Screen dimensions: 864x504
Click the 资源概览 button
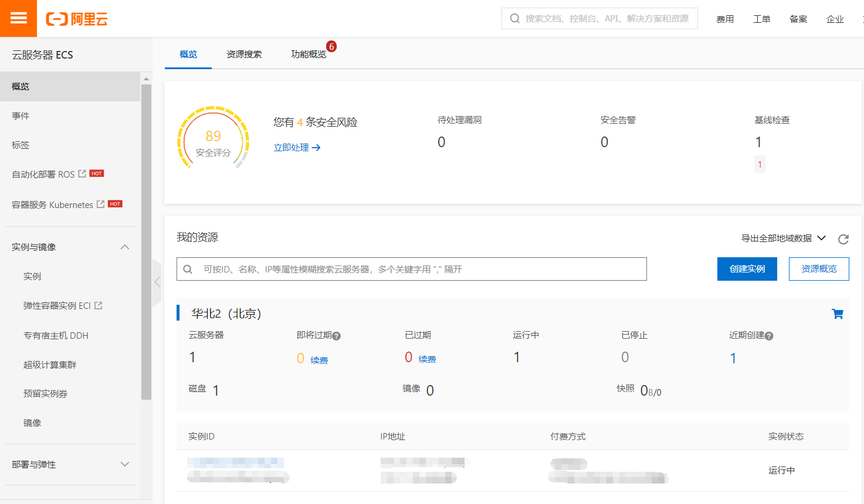(x=819, y=269)
